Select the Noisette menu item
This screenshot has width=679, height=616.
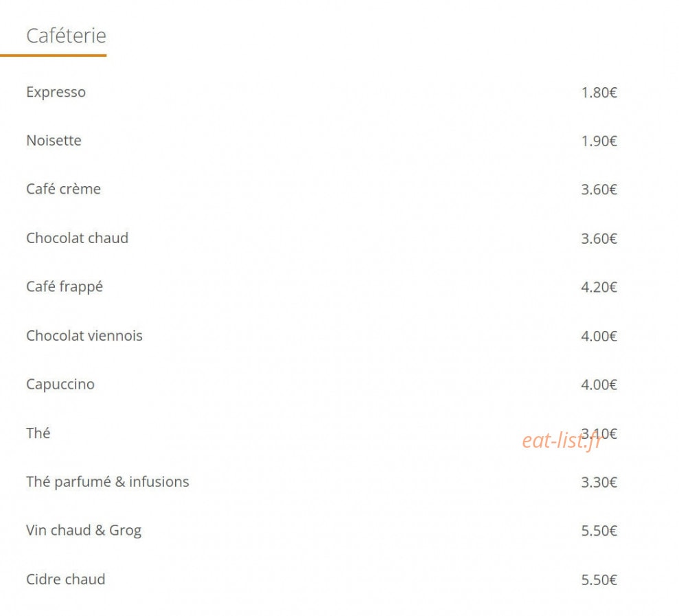(54, 140)
